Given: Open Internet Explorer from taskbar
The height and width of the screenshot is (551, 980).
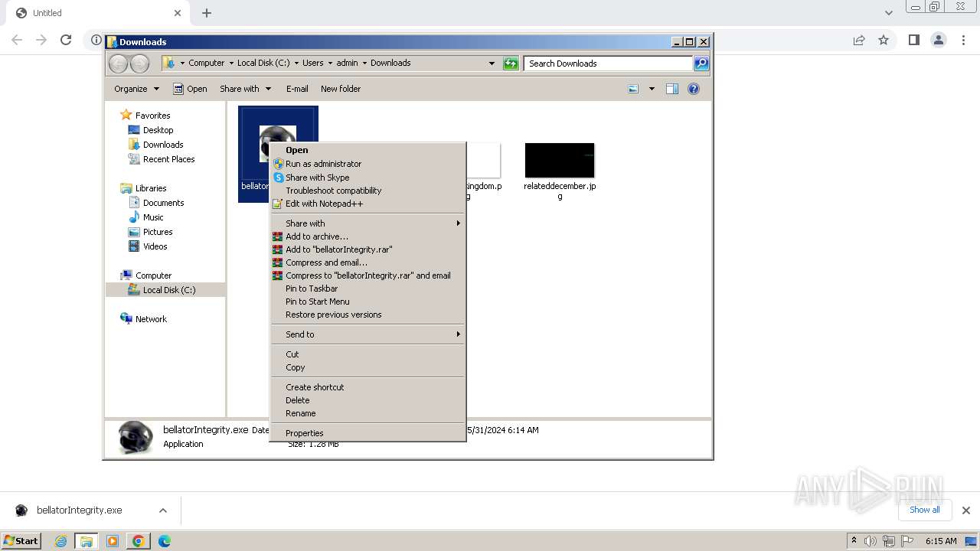Looking at the screenshot, I should tap(60, 541).
